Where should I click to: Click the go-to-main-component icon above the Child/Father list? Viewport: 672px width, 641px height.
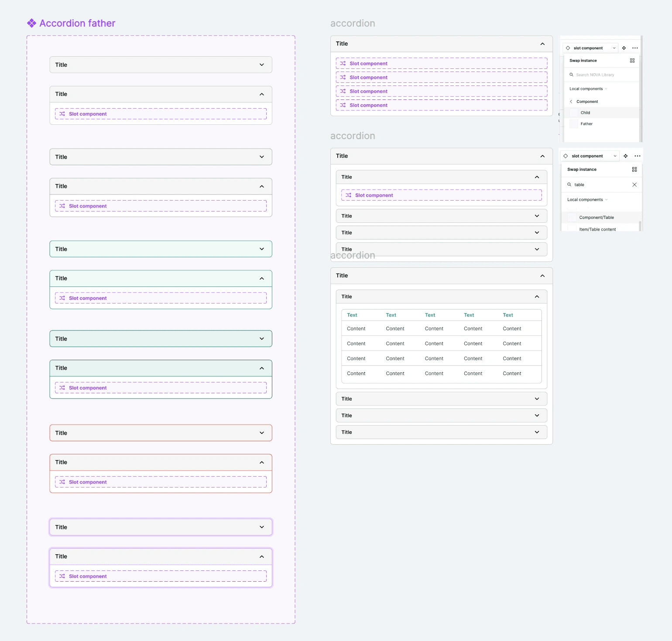[x=624, y=48]
